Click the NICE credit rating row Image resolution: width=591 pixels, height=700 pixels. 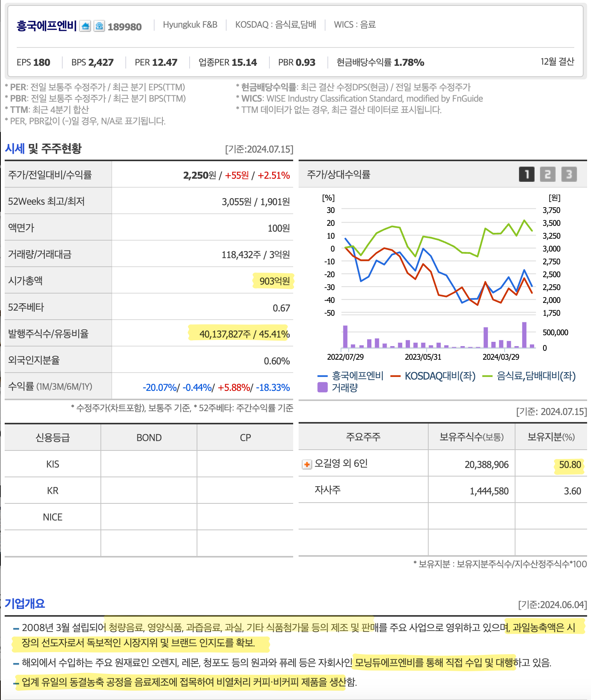click(x=149, y=517)
